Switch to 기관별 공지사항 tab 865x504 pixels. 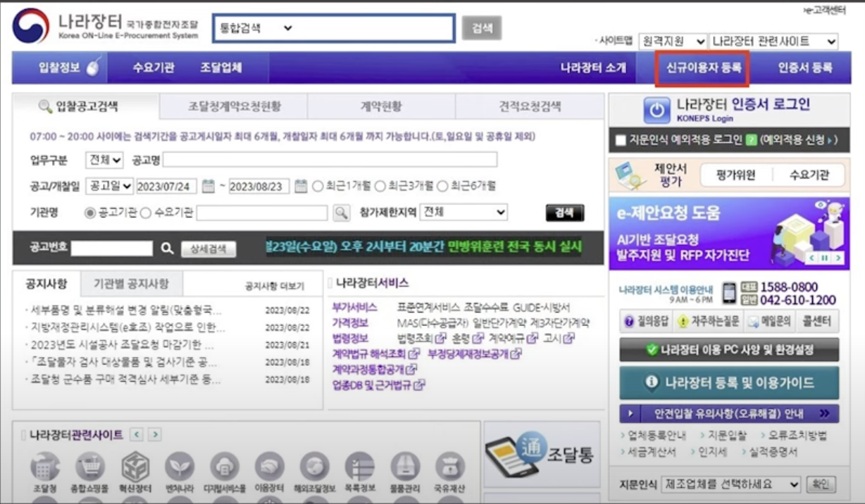pyautogui.click(x=132, y=284)
